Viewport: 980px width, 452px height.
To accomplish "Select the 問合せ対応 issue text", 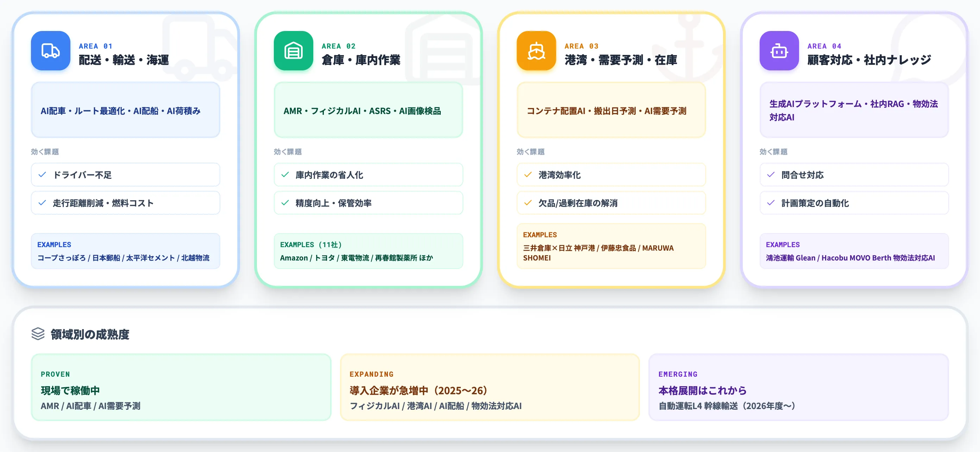I will click(x=802, y=175).
